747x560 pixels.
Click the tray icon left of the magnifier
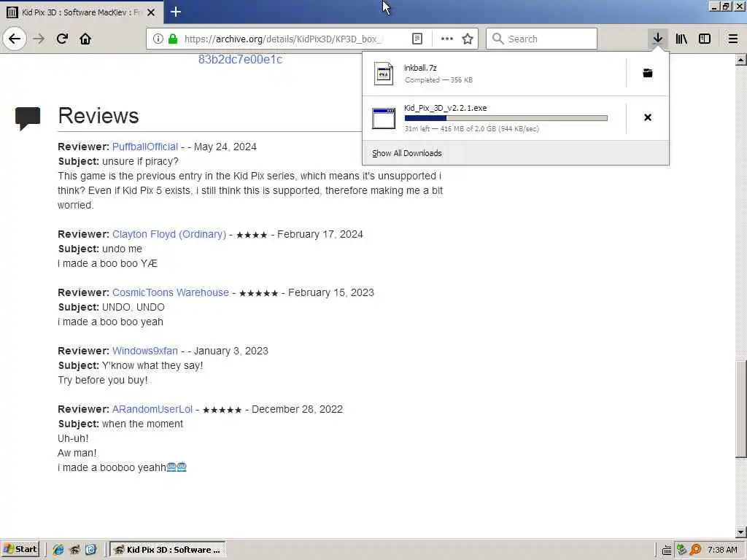[681, 550]
